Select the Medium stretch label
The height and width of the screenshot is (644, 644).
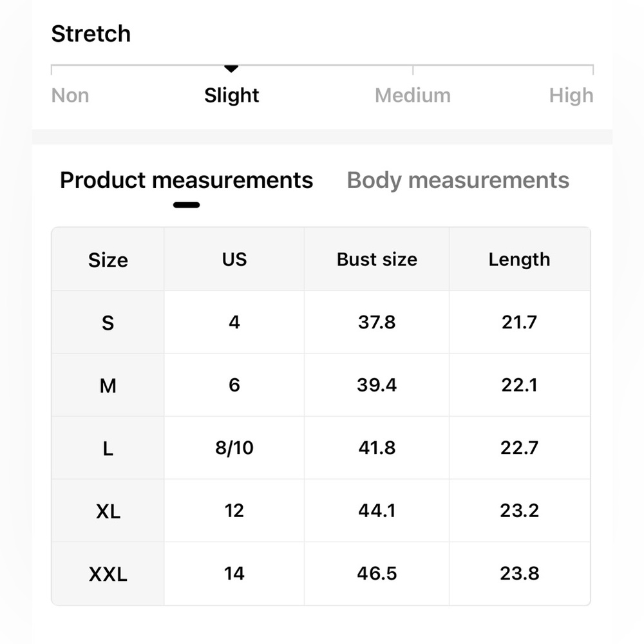[413, 95]
